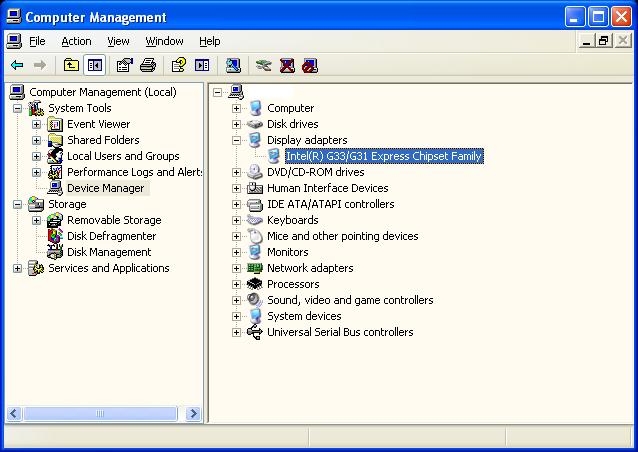Viewport: 638px width, 452px height.
Task: Collapse the root computer node in device list
Action: point(217,92)
